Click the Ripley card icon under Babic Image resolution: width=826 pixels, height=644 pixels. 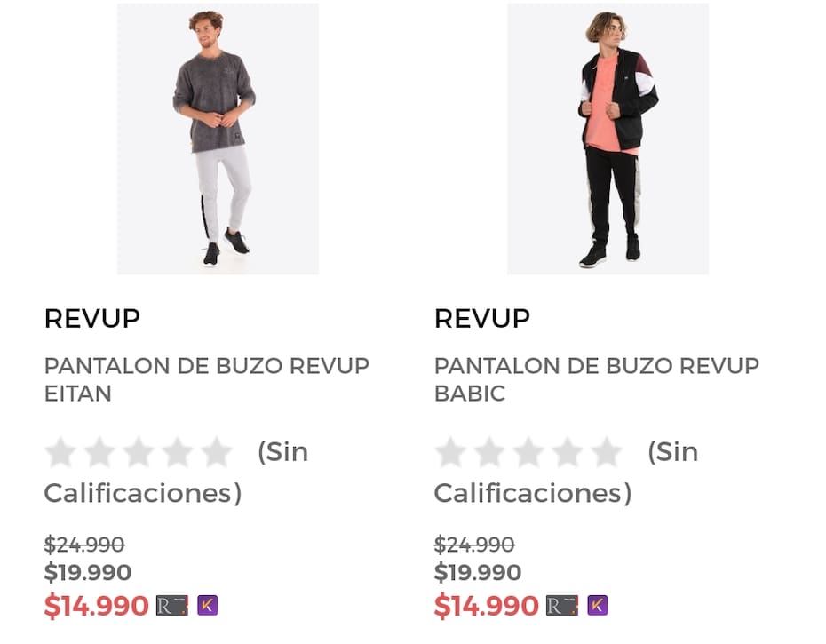click(562, 606)
